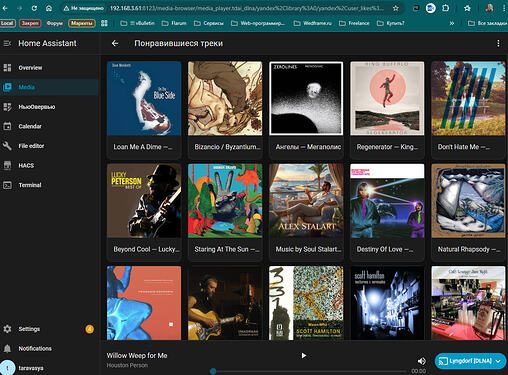This screenshot has width=508, height=375.
Task: Open the Beyond Cool — Lucky track card
Action: tap(144, 212)
